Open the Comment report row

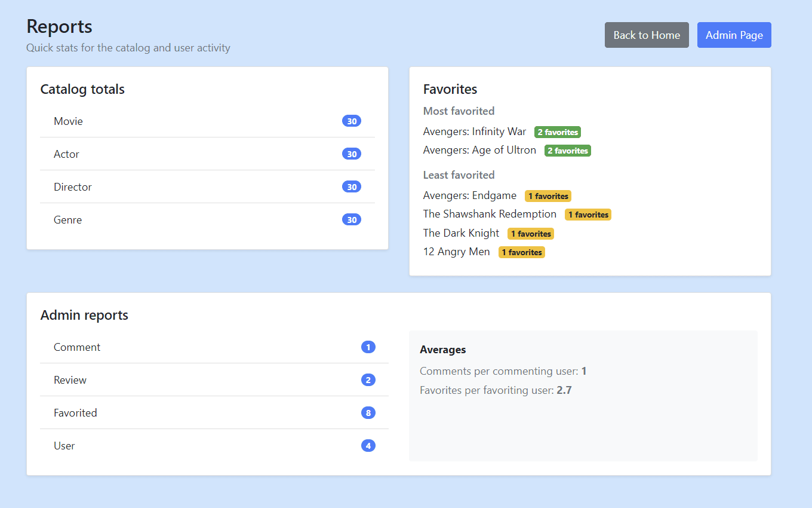tap(77, 347)
